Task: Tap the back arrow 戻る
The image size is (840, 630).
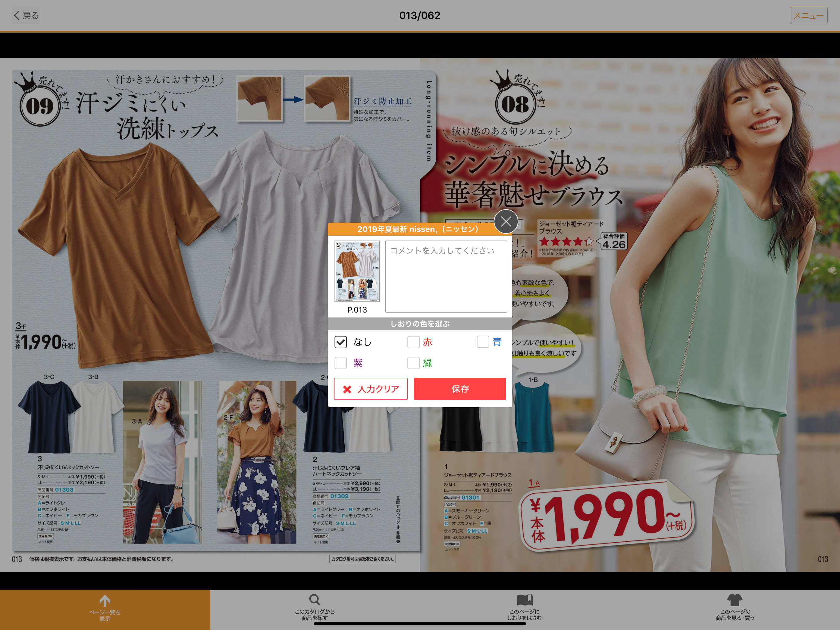Action: [26, 16]
